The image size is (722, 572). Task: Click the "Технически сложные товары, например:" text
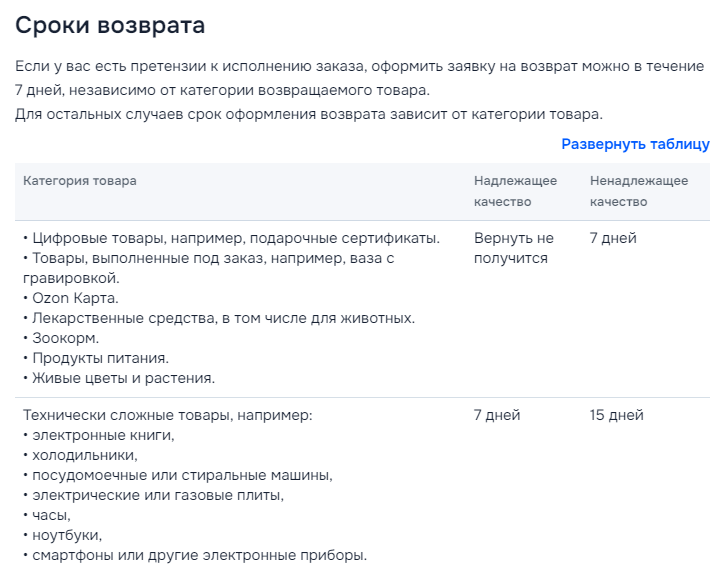click(167, 415)
